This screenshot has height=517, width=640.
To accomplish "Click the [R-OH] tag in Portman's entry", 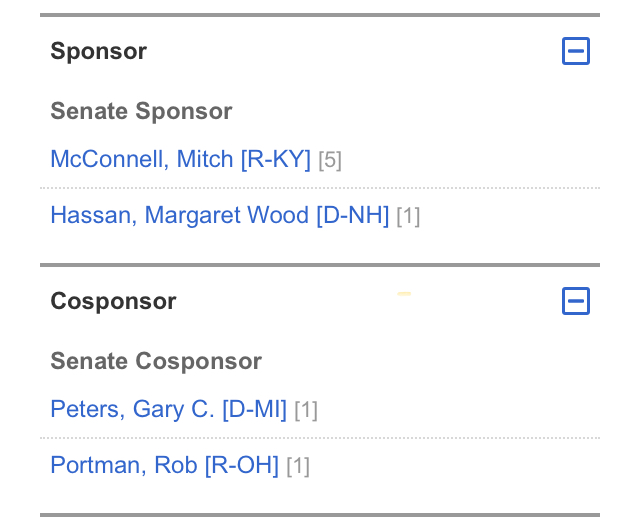I will (x=241, y=465).
